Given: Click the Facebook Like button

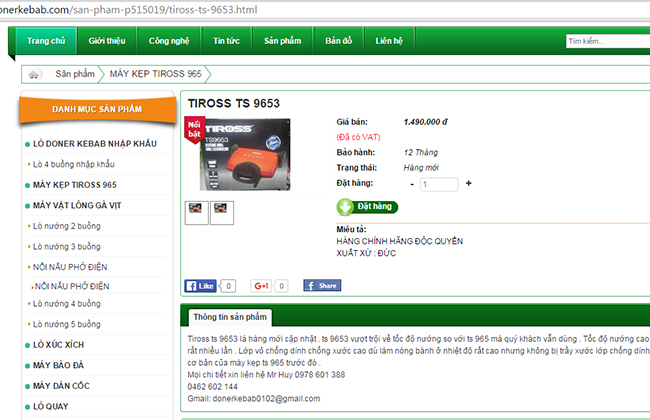Looking at the screenshot, I should (x=201, y=286).
